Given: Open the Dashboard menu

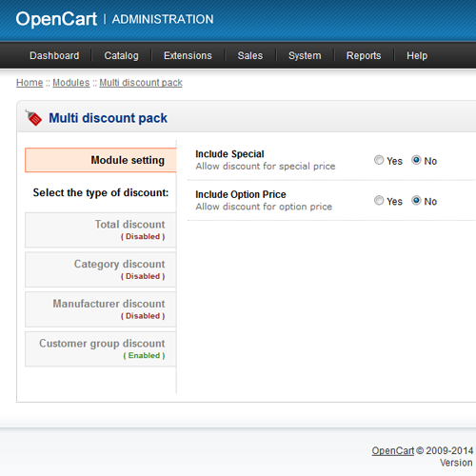Looking at the screenshot, I should [x=54, y=55].
